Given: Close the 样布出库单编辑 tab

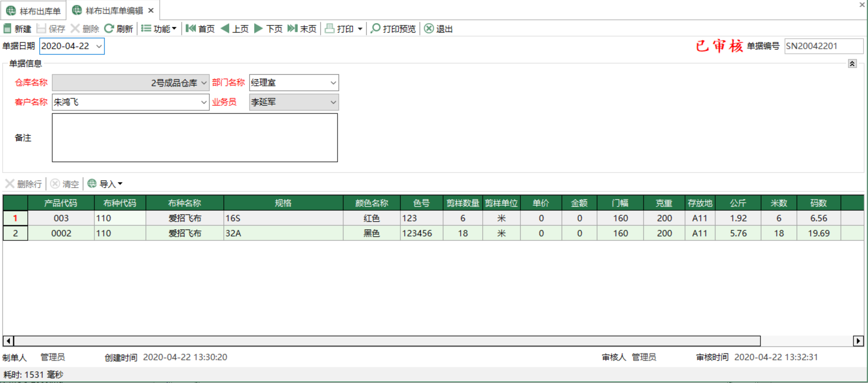Looking at the screenshot, I should (x=151, y=10).
